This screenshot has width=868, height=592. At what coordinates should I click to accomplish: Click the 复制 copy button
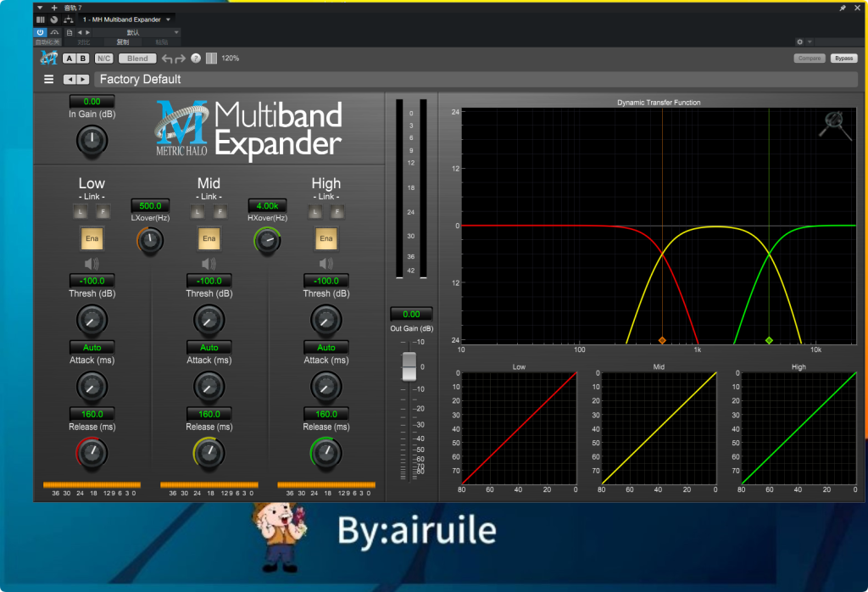point(122,42)
